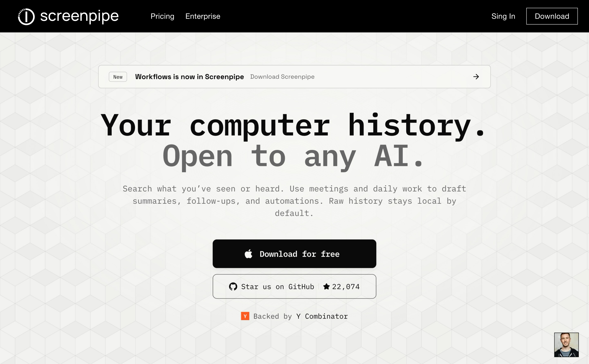Screen dimensions: 589x364
Task: Open the Pricing page
Action: coord(162,16)
